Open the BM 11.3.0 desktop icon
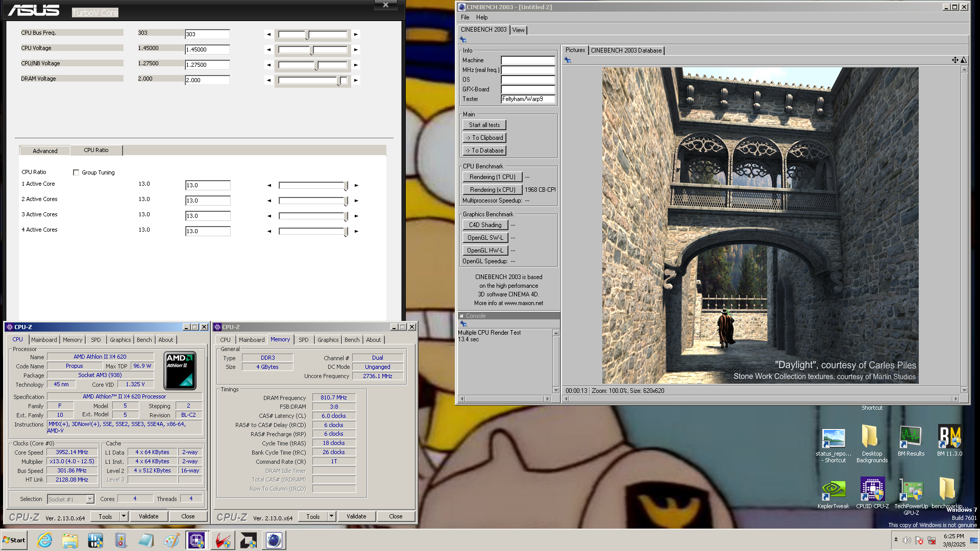 point(949,441)
